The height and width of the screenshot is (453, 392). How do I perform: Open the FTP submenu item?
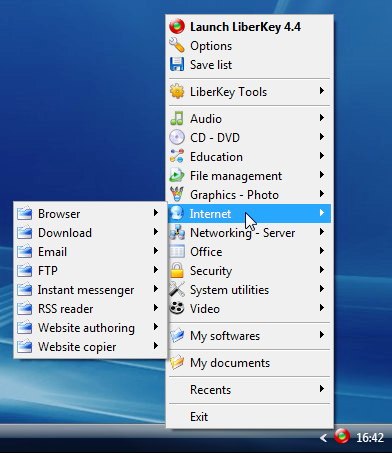tap(90, 271)
